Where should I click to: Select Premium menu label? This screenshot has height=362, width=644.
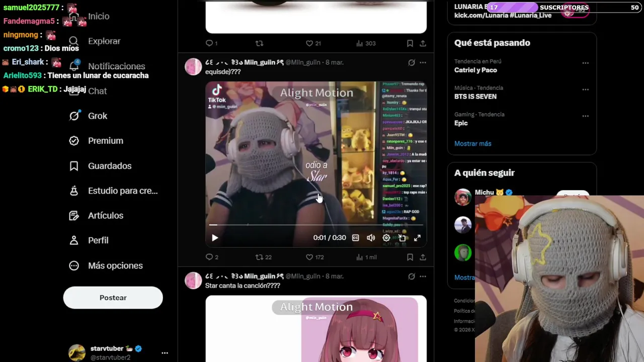point(106,141)
